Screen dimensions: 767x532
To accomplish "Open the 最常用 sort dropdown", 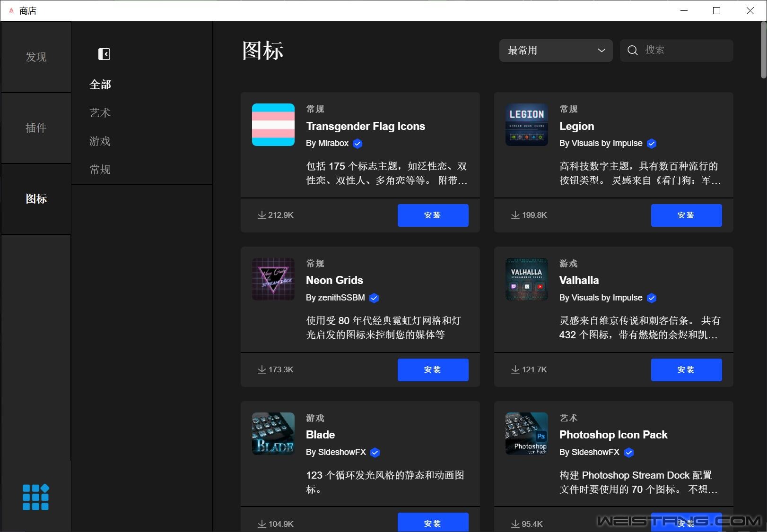I will [x=556, y=51].
